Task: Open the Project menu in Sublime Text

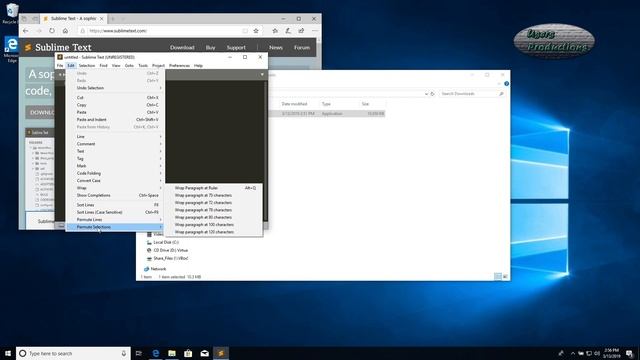Action: pyautogui.click(x=158, y=65)
